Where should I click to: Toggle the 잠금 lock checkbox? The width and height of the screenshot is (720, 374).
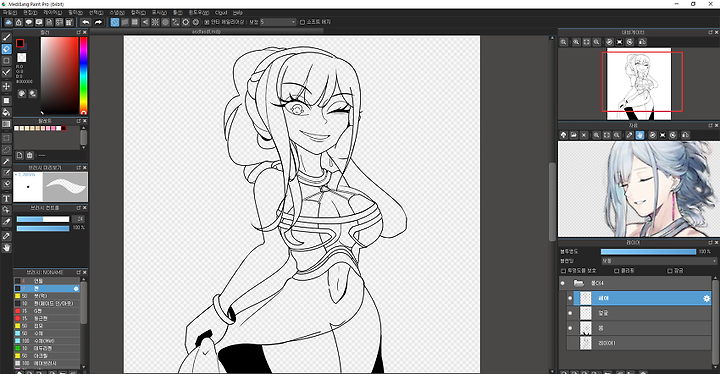click(x=670, y=271)
